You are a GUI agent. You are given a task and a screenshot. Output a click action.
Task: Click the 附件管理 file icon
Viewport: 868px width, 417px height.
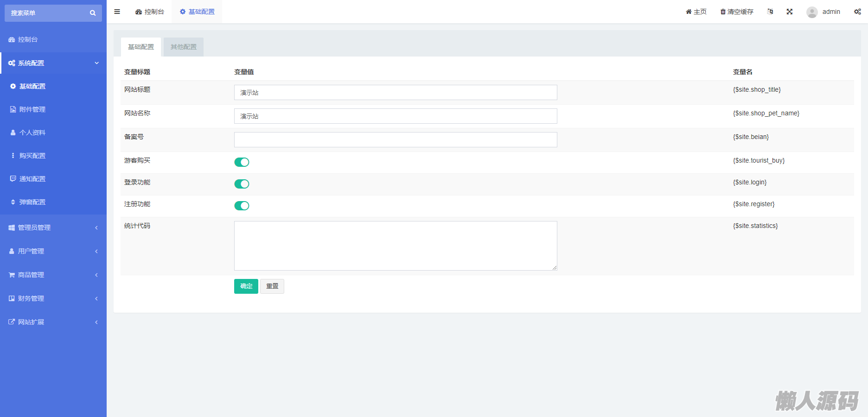[x=13, y=109]
